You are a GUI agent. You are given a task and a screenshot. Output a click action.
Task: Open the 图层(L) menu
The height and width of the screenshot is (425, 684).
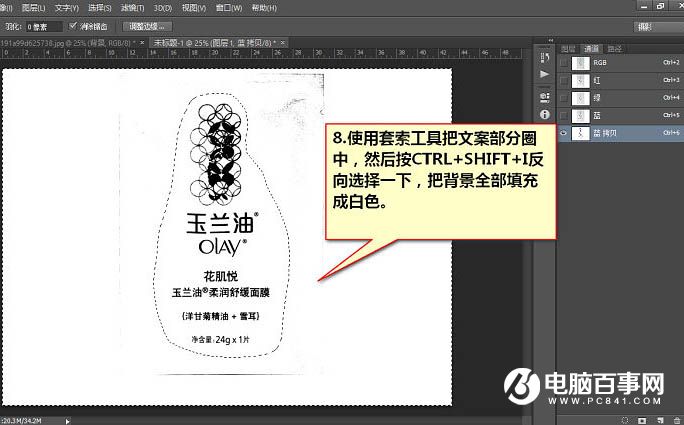(34, 8)
